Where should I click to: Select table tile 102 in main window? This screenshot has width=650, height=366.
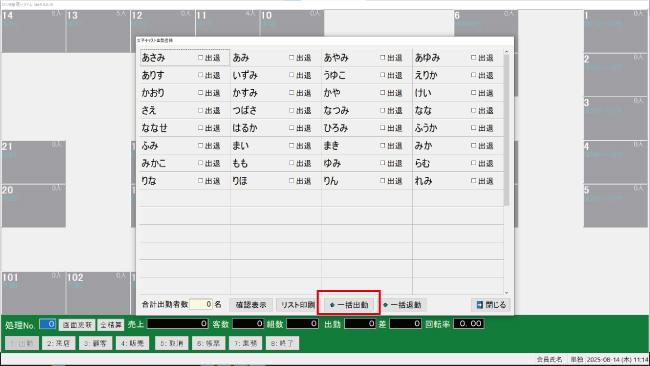(x=98, y=293)
